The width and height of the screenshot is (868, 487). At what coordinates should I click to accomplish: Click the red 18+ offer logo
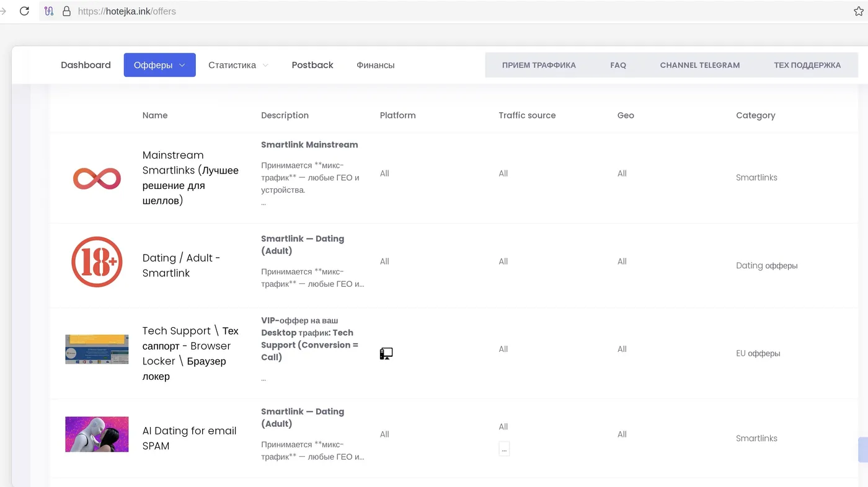coord(97,262)
